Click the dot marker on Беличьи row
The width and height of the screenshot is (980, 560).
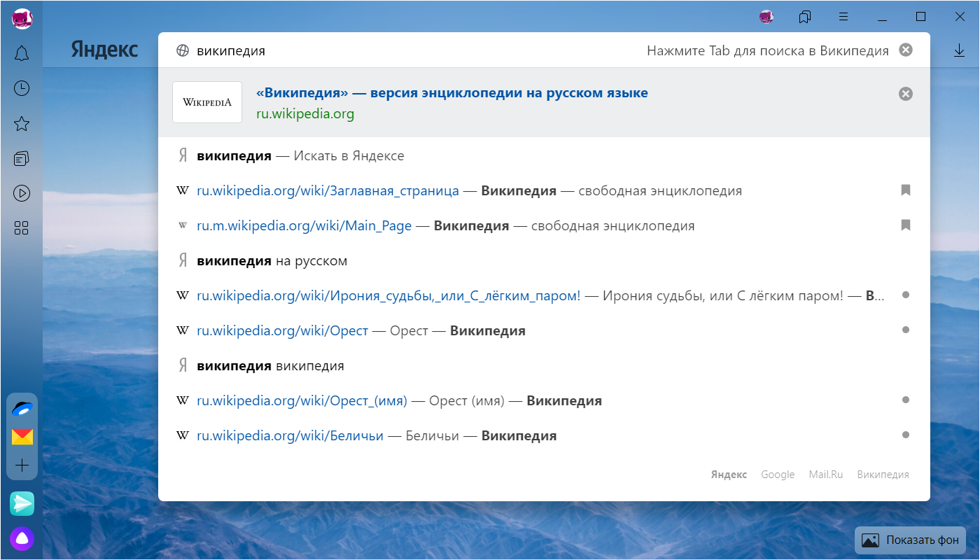click(906, 435)
